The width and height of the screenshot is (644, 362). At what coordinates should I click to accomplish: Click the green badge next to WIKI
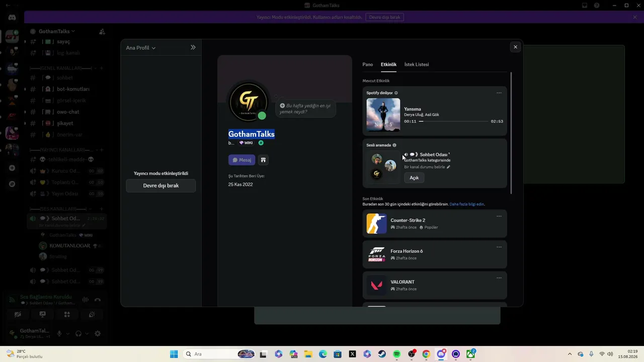pos(261,143)
